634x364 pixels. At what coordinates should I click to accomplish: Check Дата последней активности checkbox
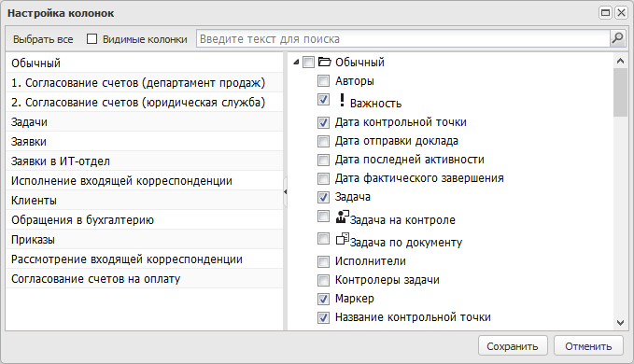tap(323, 160)
